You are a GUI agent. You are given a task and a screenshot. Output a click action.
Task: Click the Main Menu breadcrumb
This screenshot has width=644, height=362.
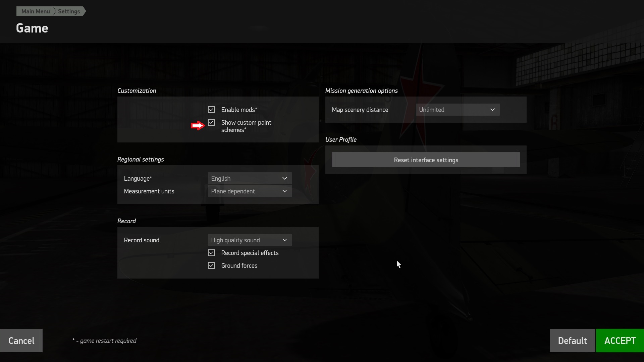pos(35,11)
